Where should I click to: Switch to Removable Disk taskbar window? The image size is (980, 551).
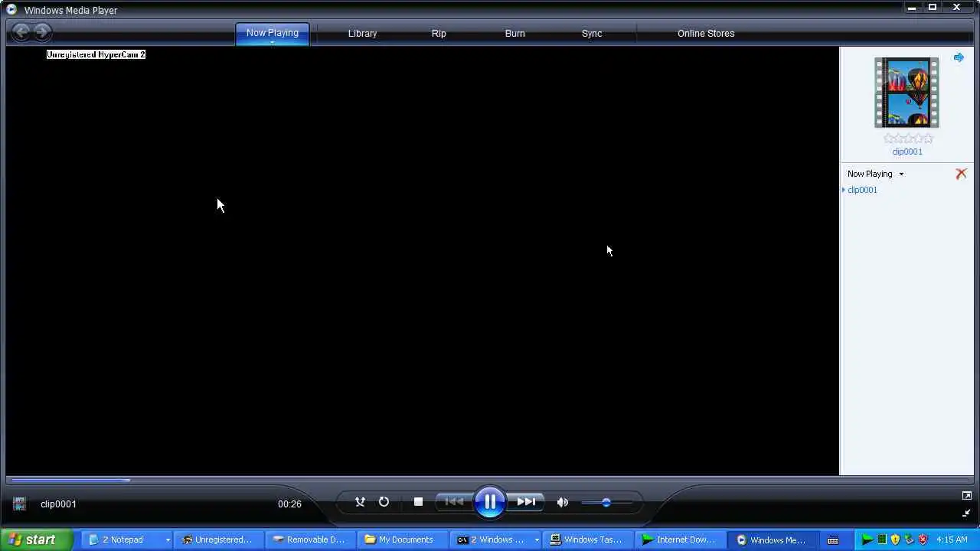pos(311,540)
